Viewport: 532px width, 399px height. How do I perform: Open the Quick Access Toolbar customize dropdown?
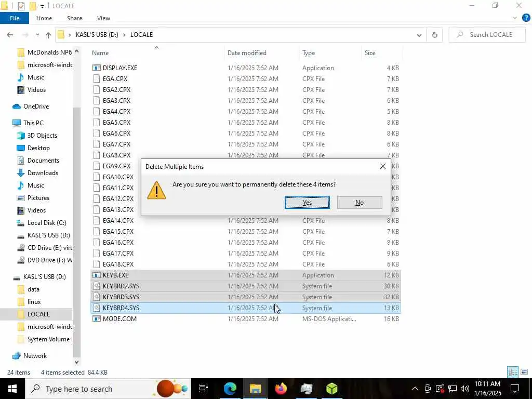pyautogui.click(x=42, y=6)
